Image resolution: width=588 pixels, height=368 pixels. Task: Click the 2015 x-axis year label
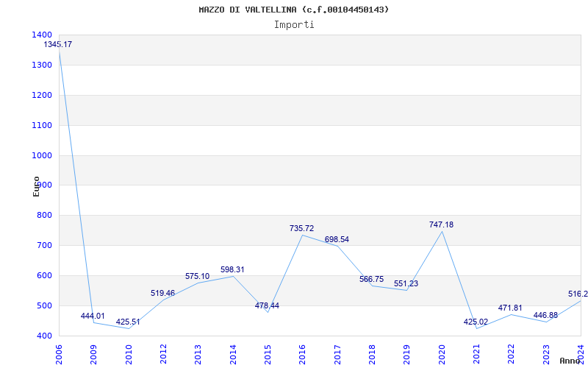(268, 355)
